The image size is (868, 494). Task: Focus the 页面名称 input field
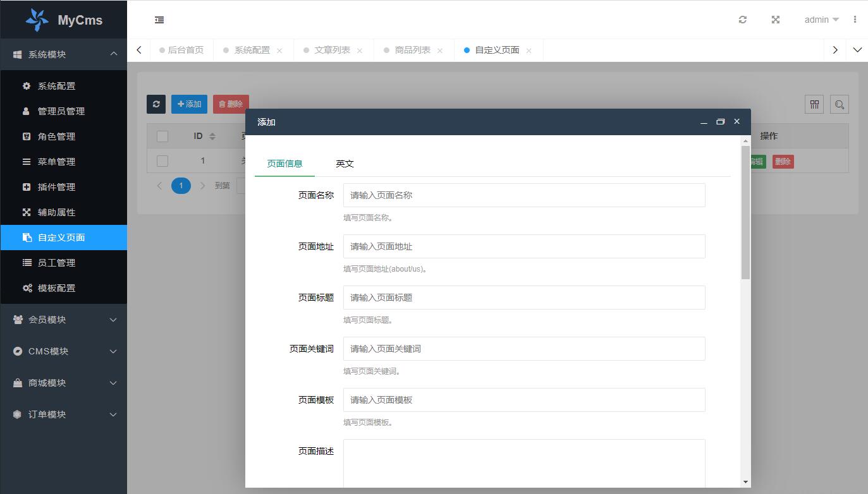click(x=524, y=195)
